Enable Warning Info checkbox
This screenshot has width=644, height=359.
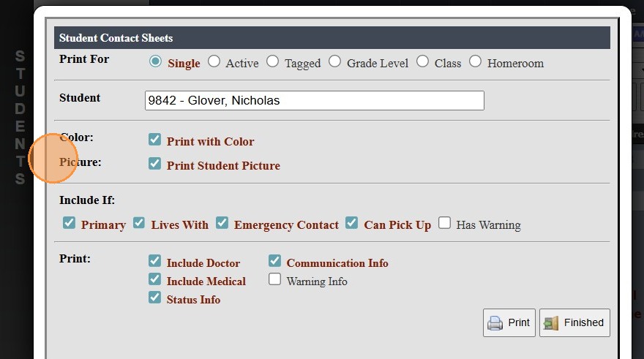pyautogui.click(x=274, y=279)
